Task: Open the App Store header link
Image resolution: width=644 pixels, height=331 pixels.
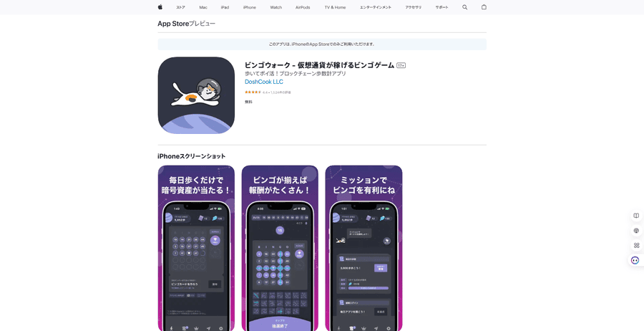Action: [173, 24]
